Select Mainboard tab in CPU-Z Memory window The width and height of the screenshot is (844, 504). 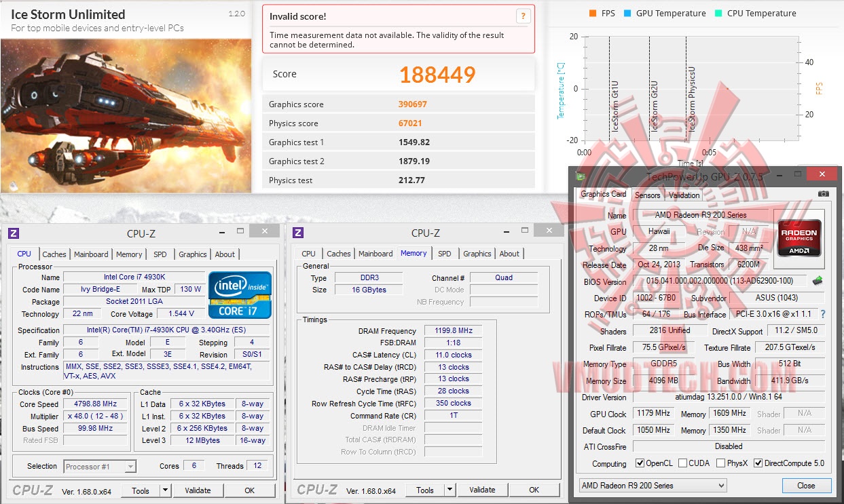(375, 254)
